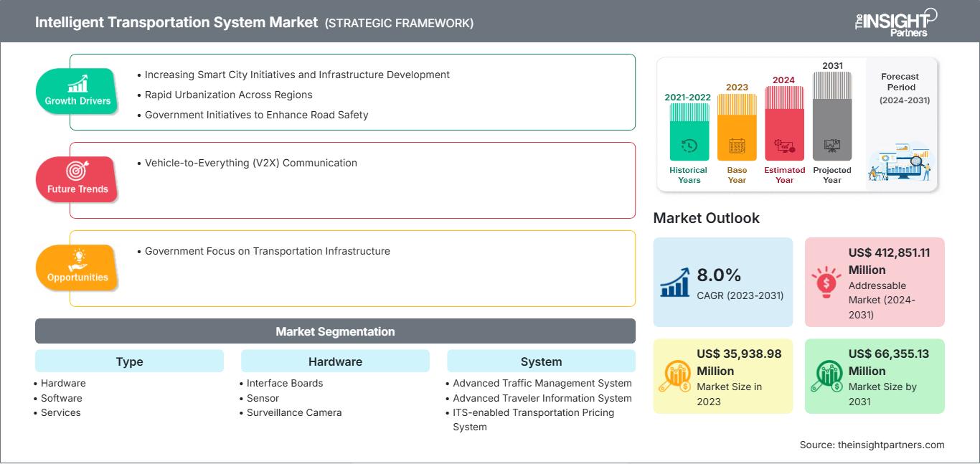Click the Base Year calendar icon
Viewport: 980px width, 464px height.
737,146
